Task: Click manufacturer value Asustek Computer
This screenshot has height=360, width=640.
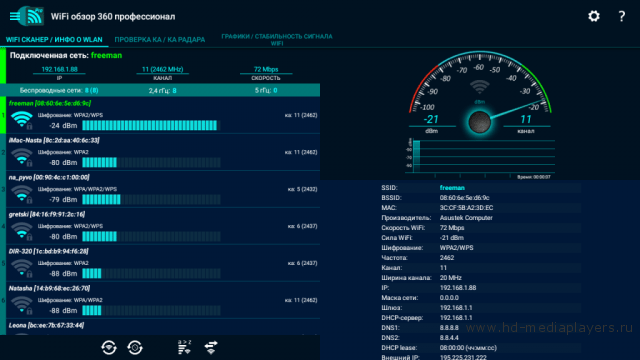Action: 466,218
